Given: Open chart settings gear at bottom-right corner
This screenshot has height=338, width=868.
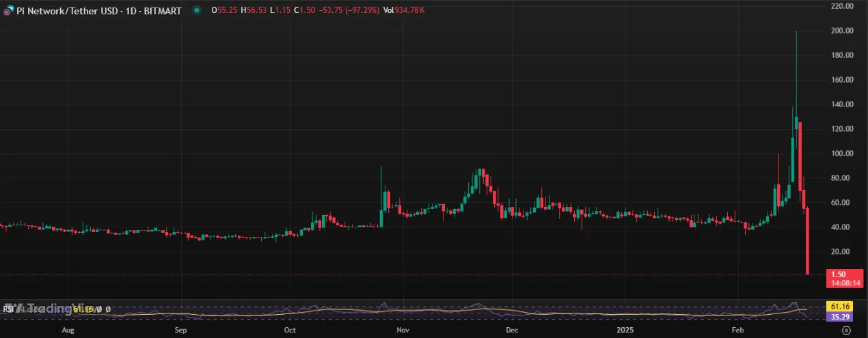Looking at the screenshot, I should [846, 330].
